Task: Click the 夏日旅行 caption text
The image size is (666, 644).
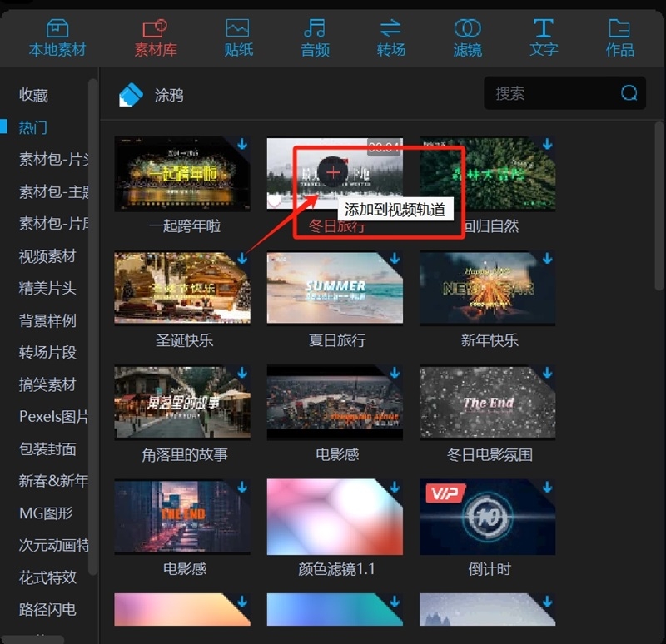Action: pos(337,340)
